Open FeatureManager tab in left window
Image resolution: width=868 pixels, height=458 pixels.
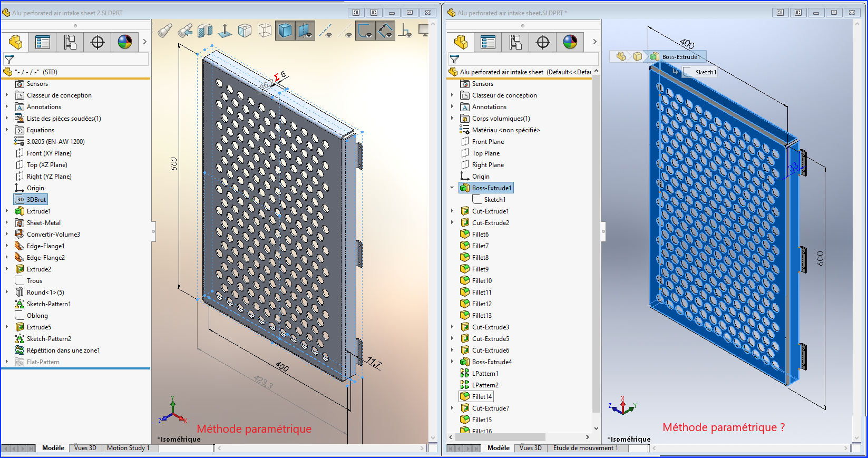pos(15,42)
